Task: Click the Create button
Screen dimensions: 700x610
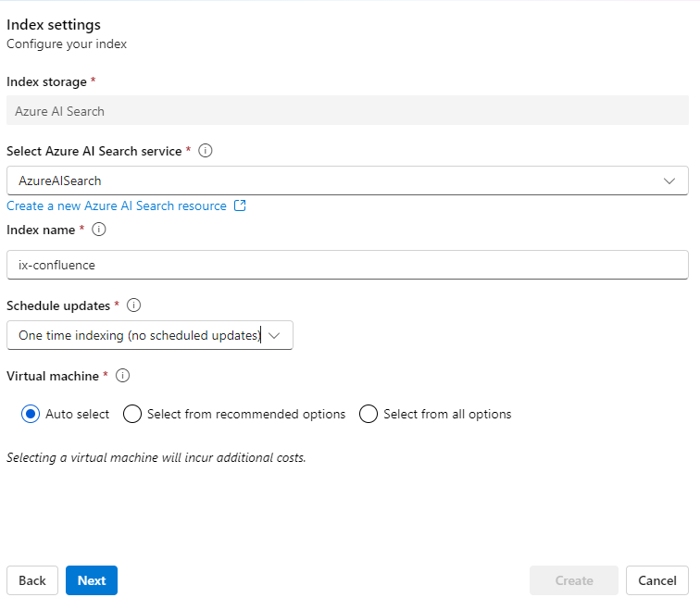Action: coord(574,580)
